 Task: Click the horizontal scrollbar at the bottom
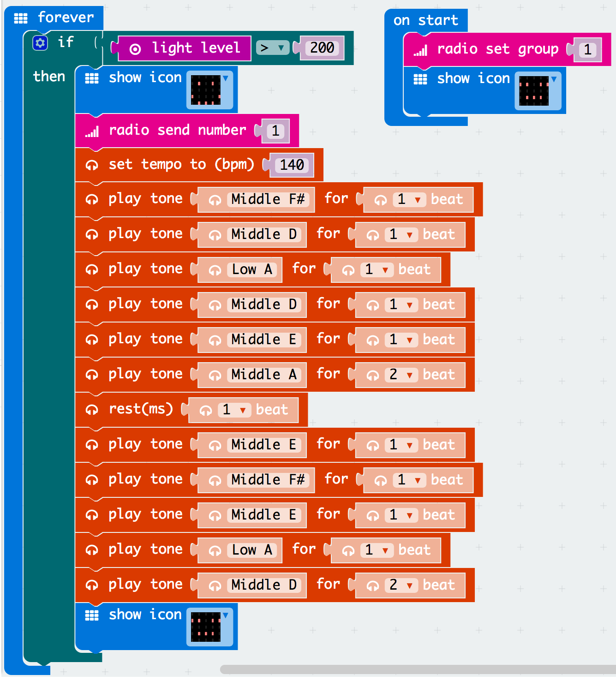(x=415, y=669)
